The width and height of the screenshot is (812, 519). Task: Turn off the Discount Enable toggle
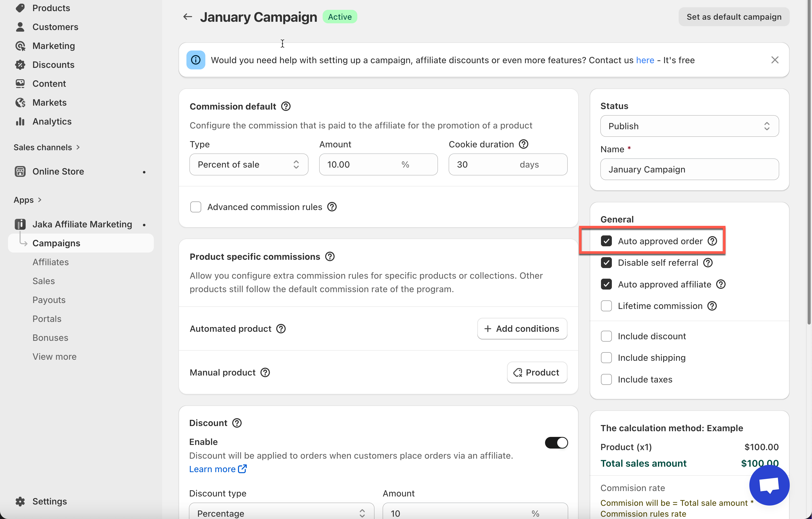coord(556,443)
